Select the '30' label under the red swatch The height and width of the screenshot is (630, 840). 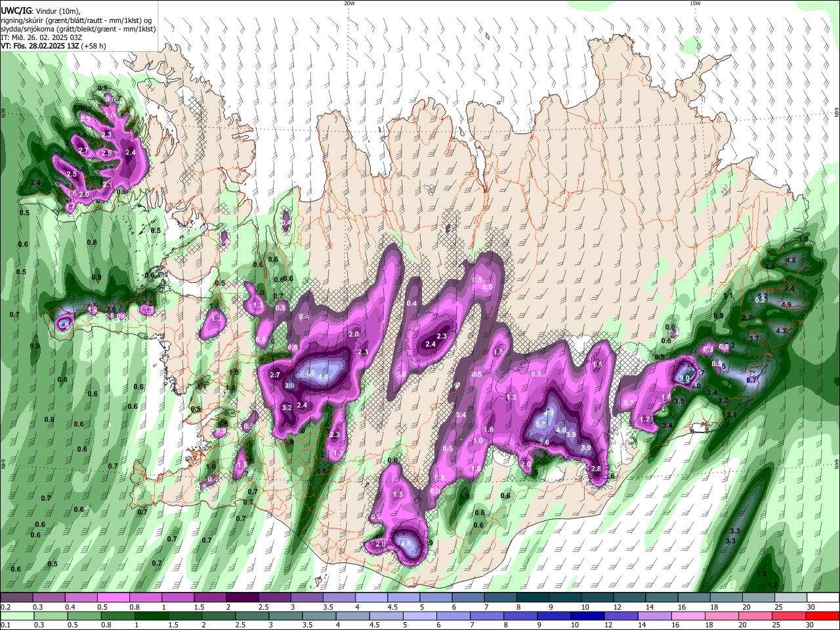click(811, 625)
